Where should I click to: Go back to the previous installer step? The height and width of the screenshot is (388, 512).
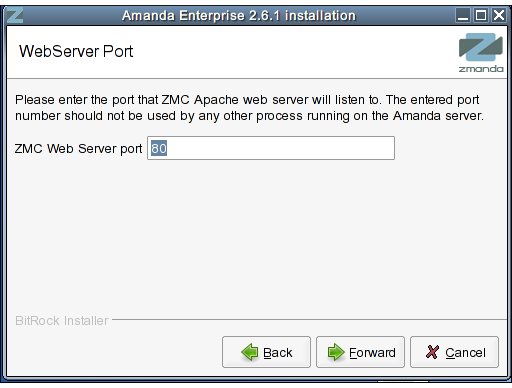(266, 352)
